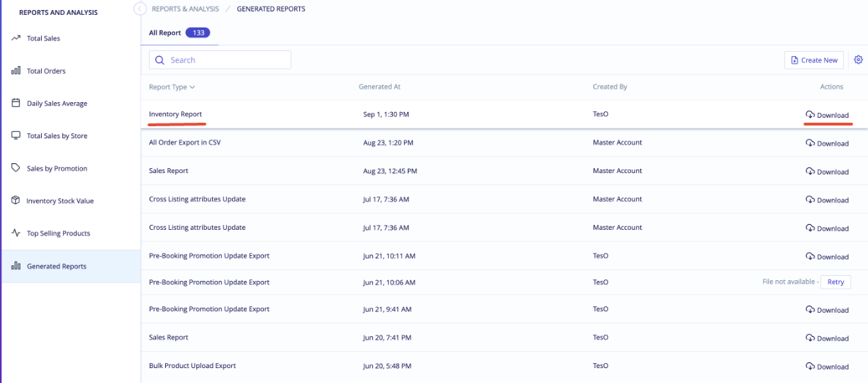
Task: Click the Create New button
Action: coord(814,60)
